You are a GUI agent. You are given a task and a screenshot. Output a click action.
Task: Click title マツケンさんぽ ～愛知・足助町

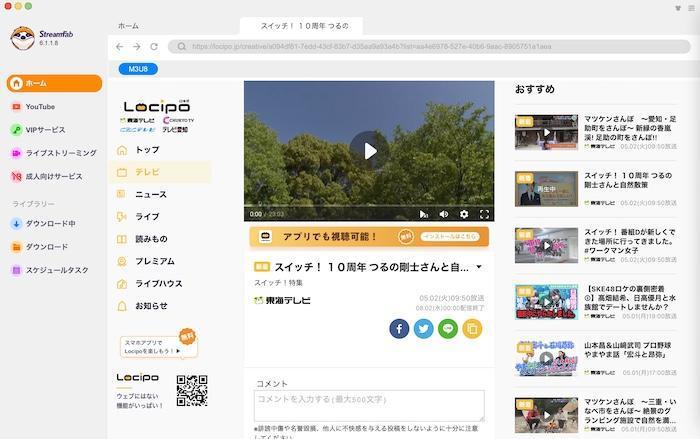click(x=630, y=128)
